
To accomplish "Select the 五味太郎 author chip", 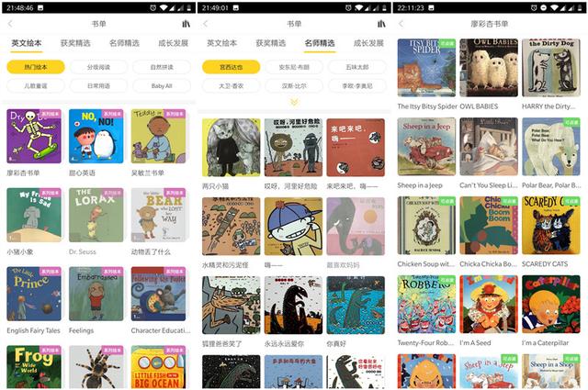I will (x=357, y=67).
